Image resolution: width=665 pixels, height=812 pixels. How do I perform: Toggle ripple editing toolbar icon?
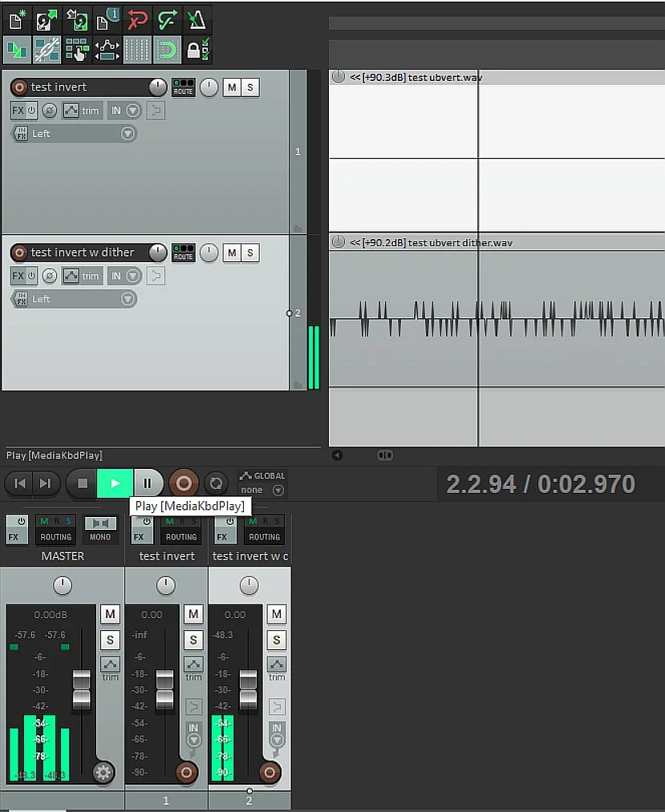tap(77, 50)
